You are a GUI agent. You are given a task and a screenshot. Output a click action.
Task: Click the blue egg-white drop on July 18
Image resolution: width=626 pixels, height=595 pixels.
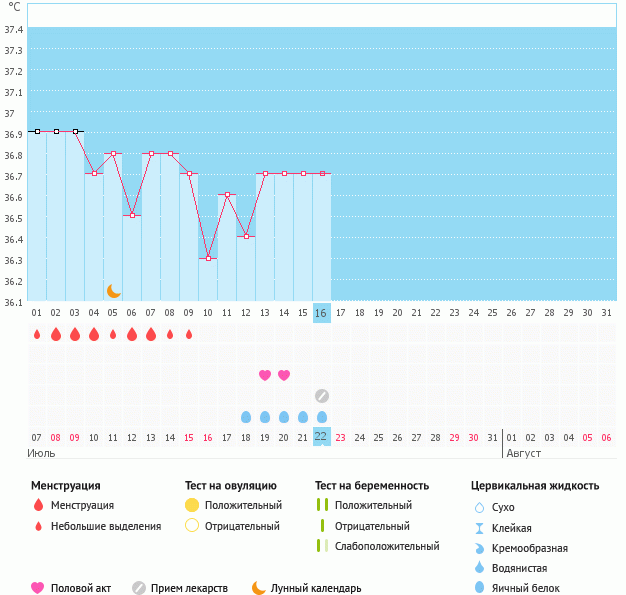click(246, 417)
